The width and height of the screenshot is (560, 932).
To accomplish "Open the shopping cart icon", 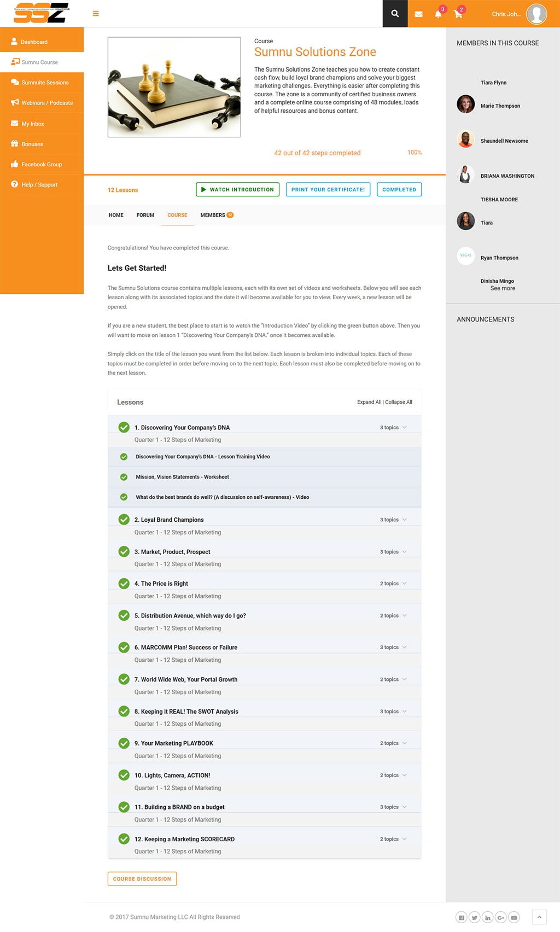I will [x=458, y=14].
